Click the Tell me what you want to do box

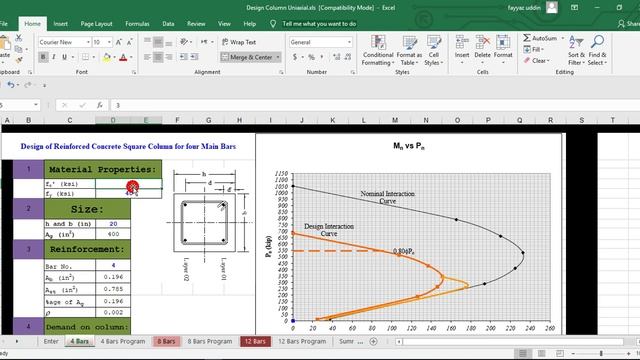pos(319,24)
